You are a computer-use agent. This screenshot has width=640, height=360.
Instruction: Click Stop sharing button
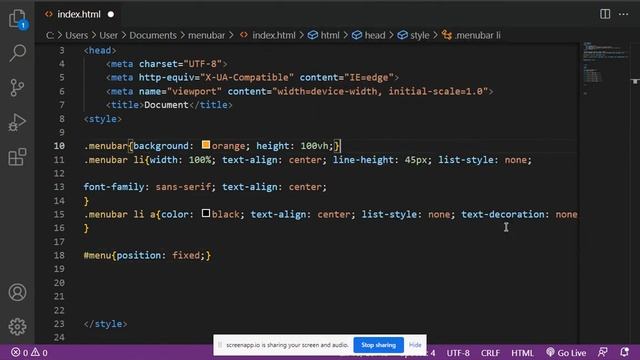[x=378, y=345]
